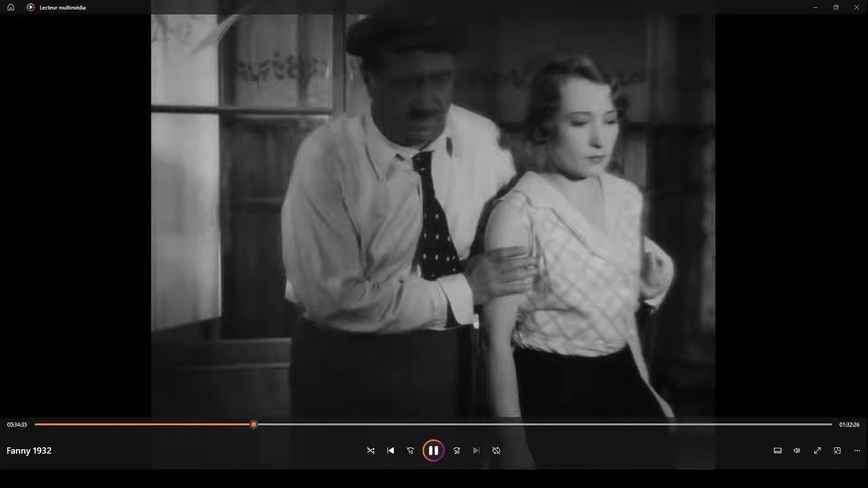
Task: Switch to the mini player
Action: point(837,451)
